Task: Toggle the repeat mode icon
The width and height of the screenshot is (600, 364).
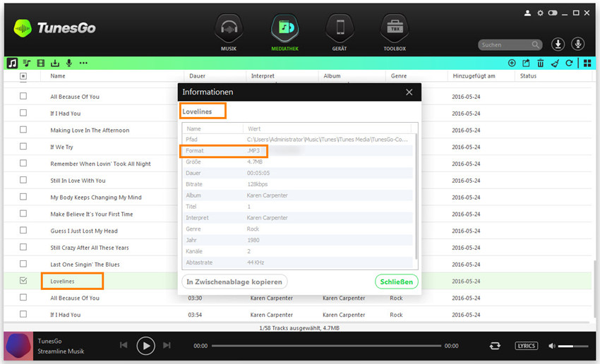Action: (495, 346)
